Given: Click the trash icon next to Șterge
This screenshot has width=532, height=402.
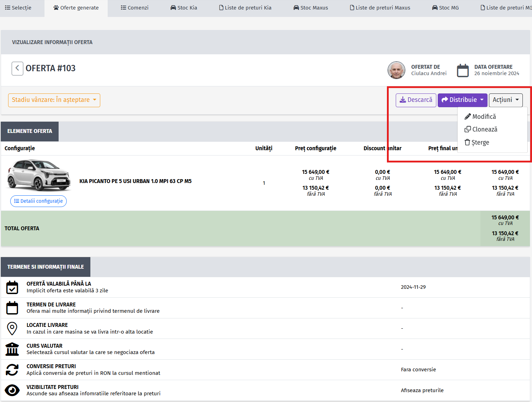Looking at the screenshot, I should [x=467, y=142].
